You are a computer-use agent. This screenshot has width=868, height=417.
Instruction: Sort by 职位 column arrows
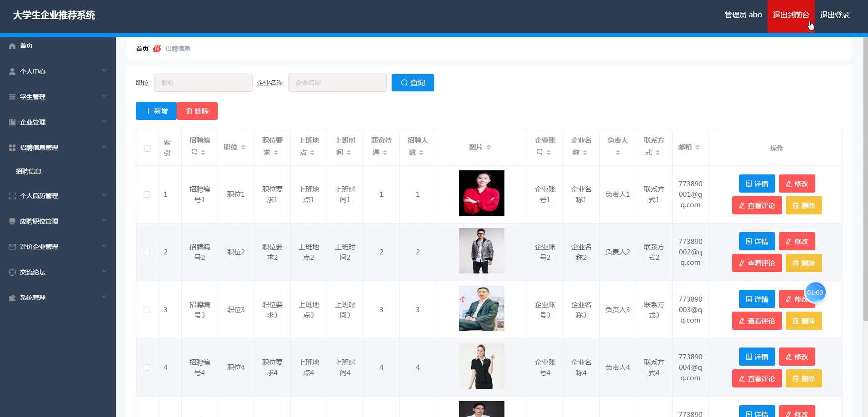coord(243,147)
